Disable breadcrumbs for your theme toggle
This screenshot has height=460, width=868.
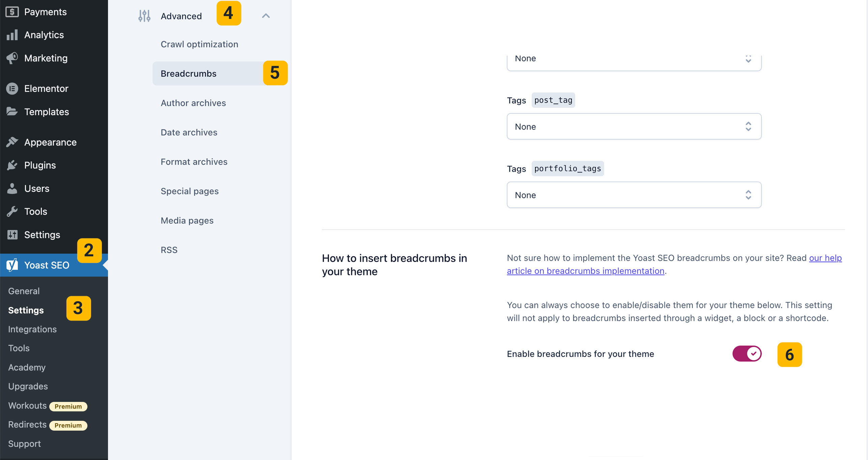(747, 354)
